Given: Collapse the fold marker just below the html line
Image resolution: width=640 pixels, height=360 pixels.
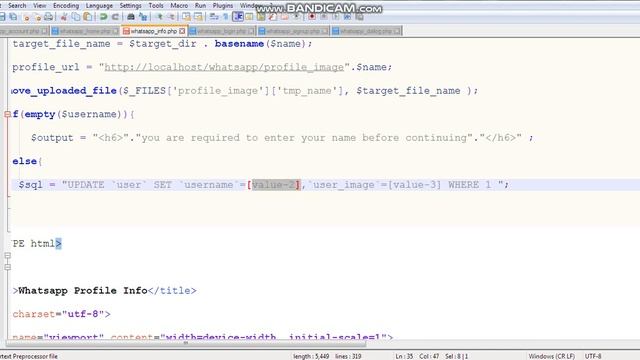Looking at the screenshot, I should (x=7, y=256).
